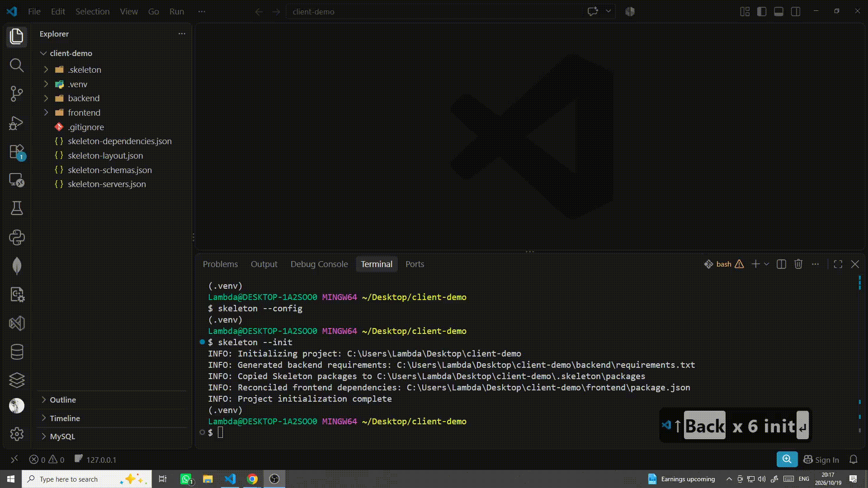Image resolution: width=868 pixels, height=488 pixels.
Task: Split the terminal panel
Action: (781, 264)
